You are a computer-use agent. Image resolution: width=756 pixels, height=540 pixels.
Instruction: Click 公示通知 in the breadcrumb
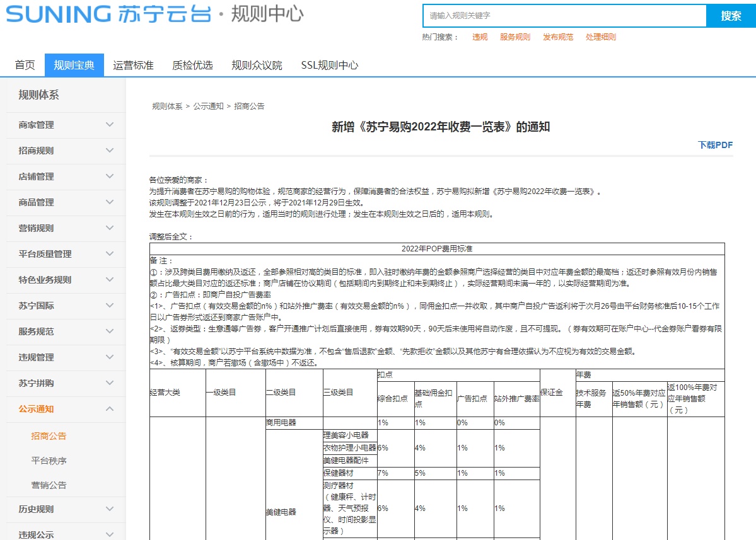pos(208,106)
